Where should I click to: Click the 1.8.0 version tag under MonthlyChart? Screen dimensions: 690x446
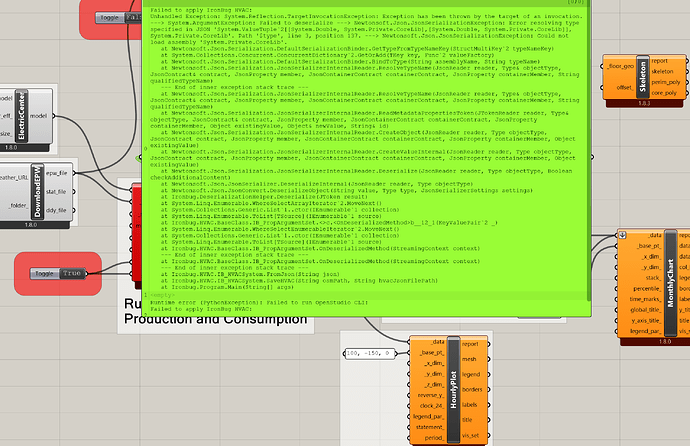(x=665, y=341)
